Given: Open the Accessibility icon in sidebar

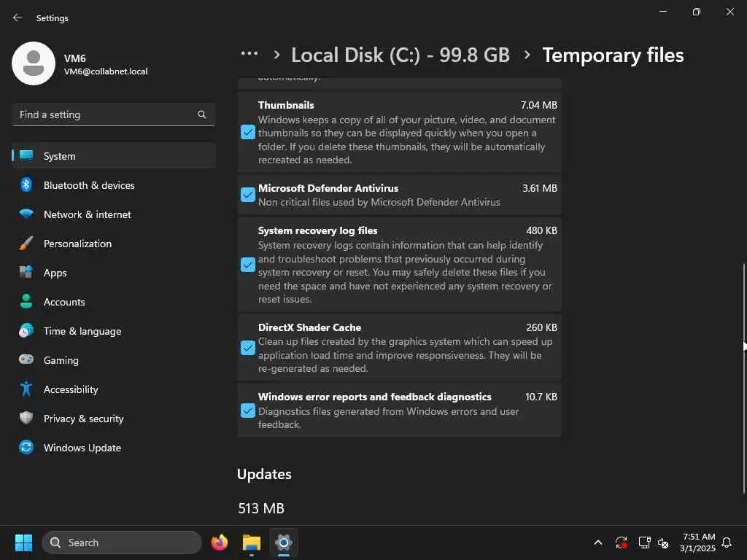Looking at the screenshot, I should tap(26, 389).
